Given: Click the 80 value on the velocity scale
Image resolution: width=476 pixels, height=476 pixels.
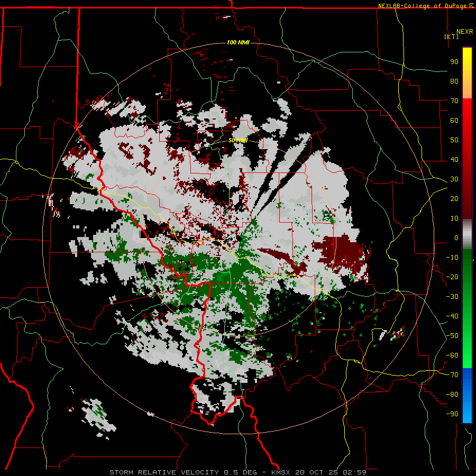Looking at the screenshot, I should pos(454,81).
